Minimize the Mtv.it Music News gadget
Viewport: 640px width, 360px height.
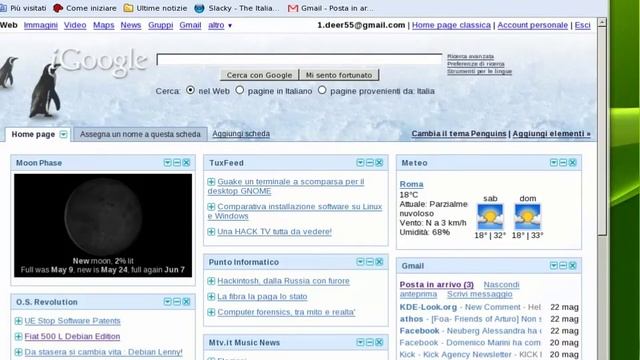369,342
